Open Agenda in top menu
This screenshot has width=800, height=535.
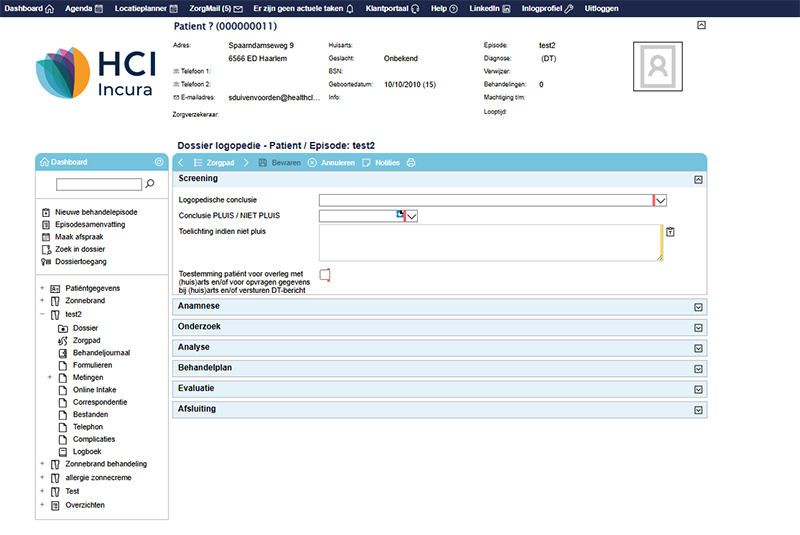(84, 7)
